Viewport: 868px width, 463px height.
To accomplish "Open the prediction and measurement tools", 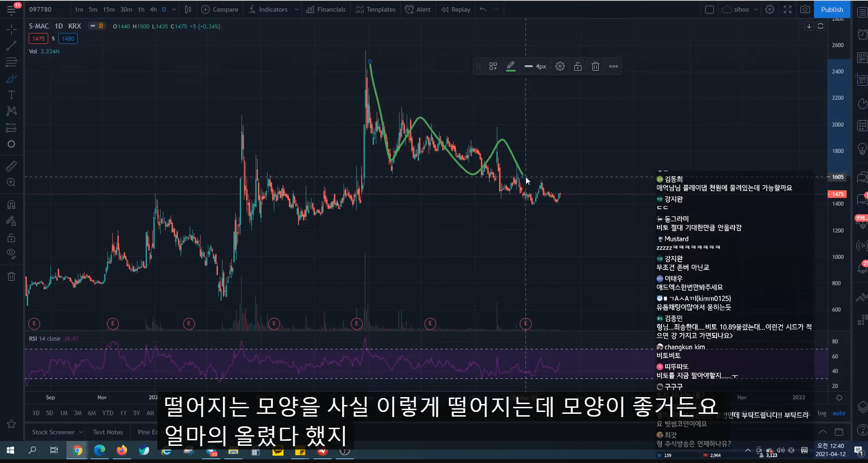I will click(12, 128).
